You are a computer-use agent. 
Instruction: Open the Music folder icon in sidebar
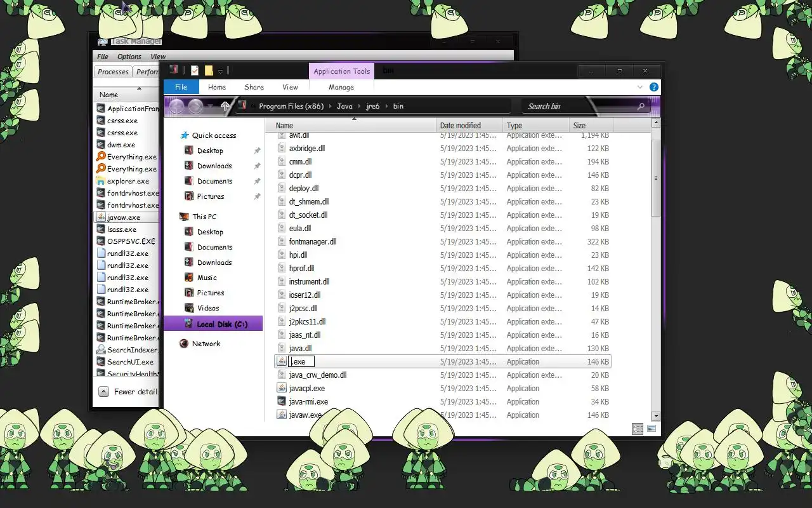(x=188, y=277)
